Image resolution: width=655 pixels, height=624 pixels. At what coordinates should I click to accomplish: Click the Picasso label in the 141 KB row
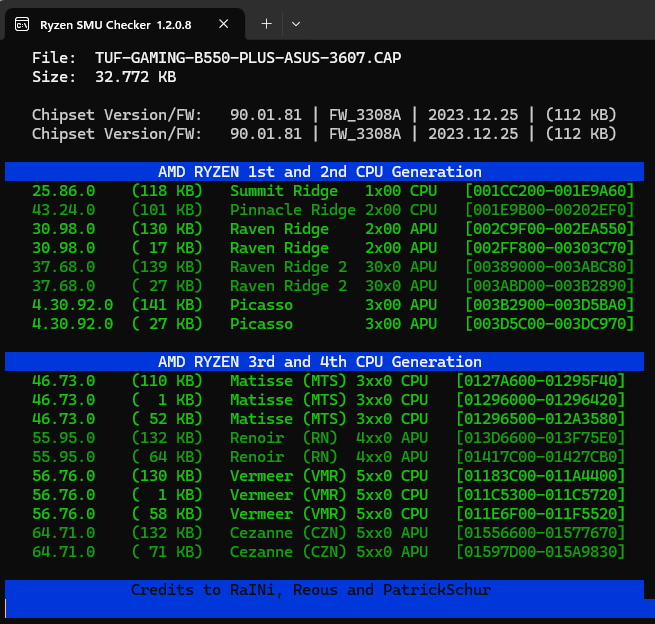pyautogui.click(x=261, y=305)
